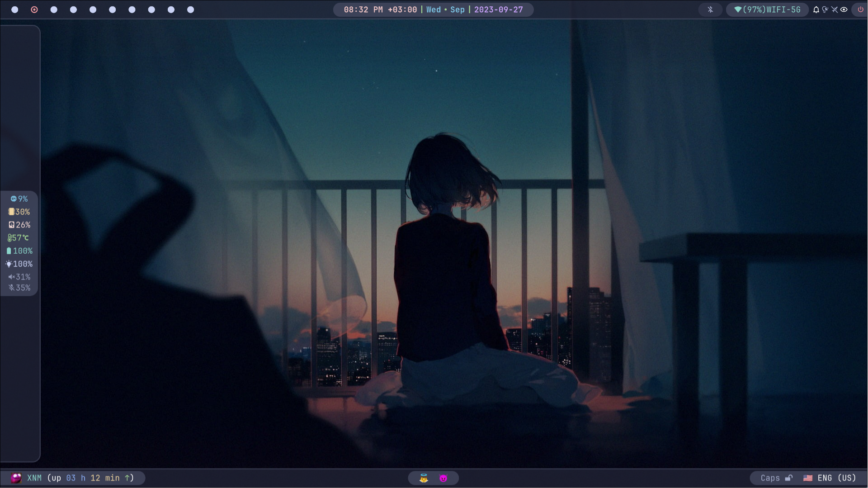Toggle the disabled Bluetooth icon

710,9
